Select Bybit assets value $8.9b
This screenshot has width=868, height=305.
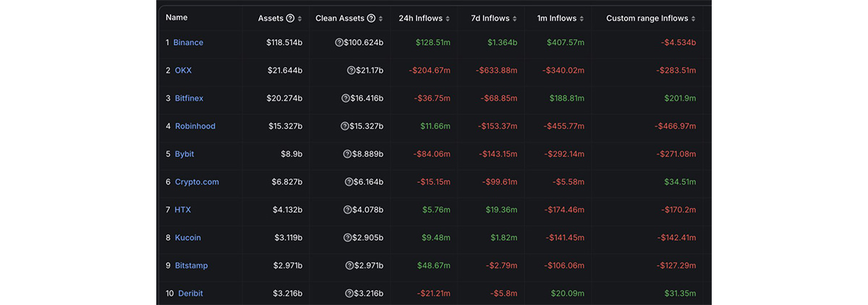292,154
